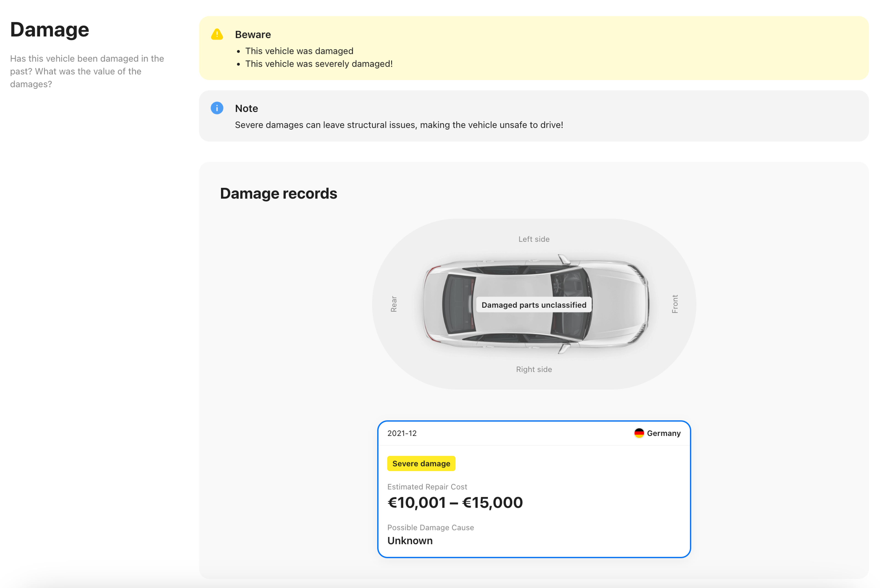Click the Front label beside car
Screen dimensions: 880x588
click(x=674, y=304)
